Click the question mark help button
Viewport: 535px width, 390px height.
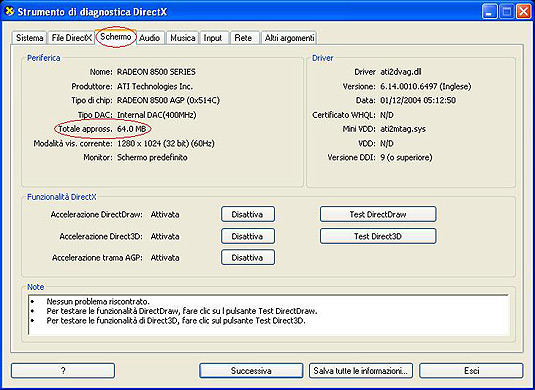coord(63,371)
